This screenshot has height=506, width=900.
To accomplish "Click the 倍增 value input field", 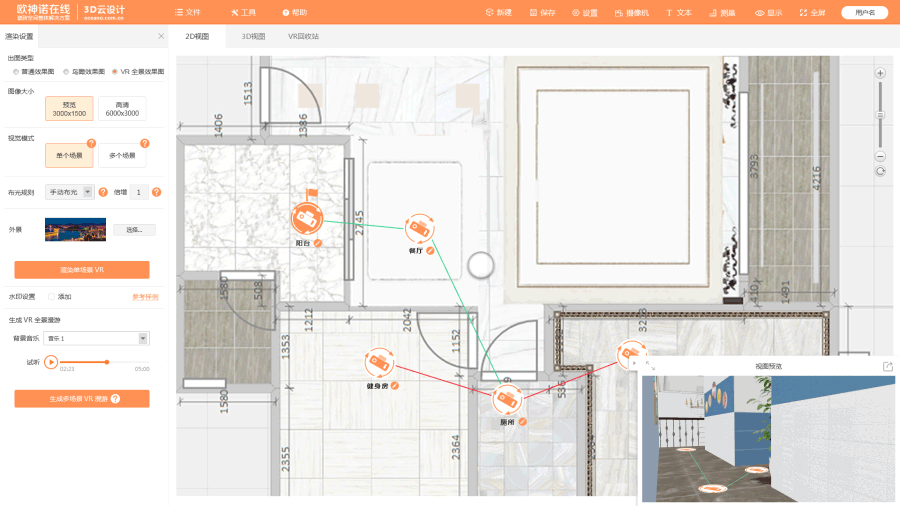I will 139,192.
